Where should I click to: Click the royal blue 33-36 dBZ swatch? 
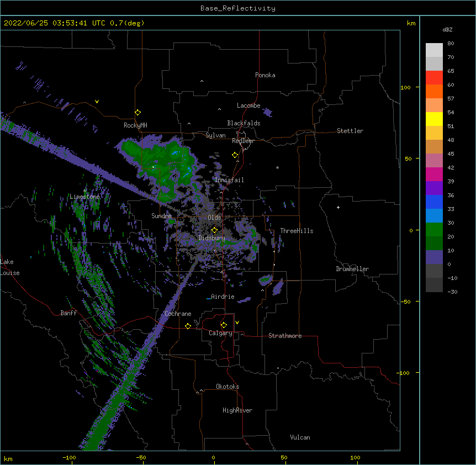point(434,202)
